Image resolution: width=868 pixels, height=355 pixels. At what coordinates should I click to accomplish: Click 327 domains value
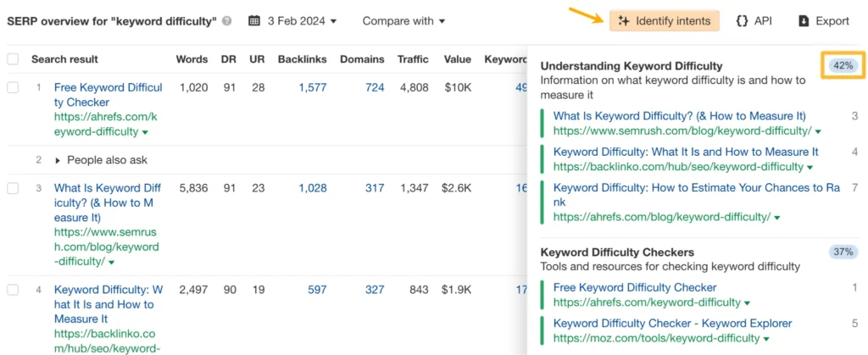(x=375, y=289)
